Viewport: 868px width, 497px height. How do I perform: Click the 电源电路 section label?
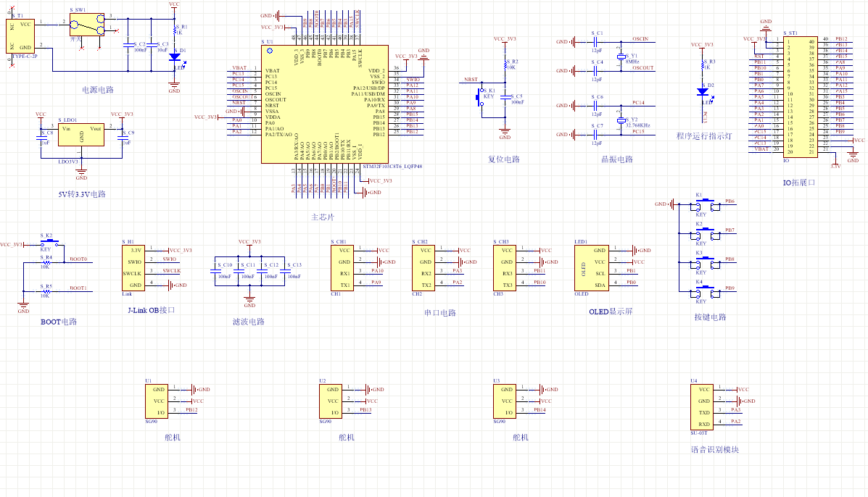(98, 90)
